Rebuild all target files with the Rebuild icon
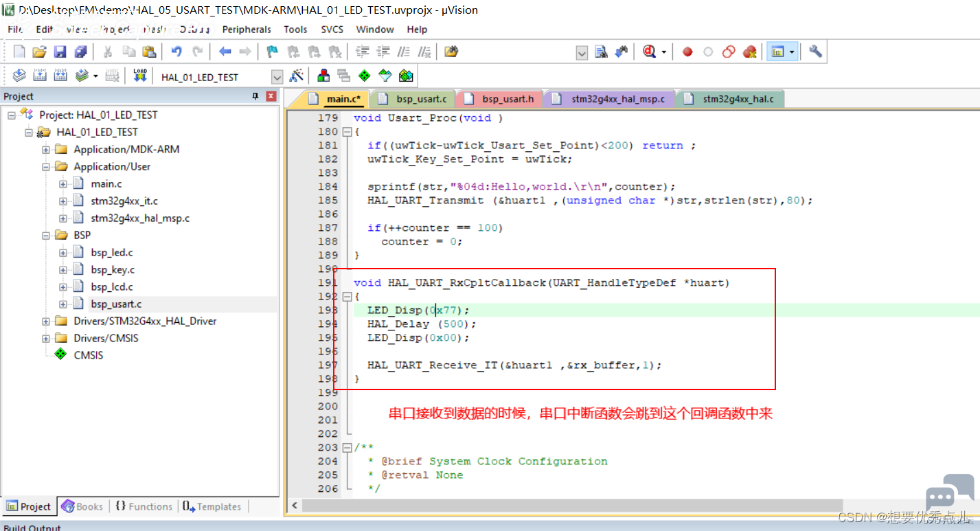The width and height of the screenshot is (980, 531). tap(60, 76)
